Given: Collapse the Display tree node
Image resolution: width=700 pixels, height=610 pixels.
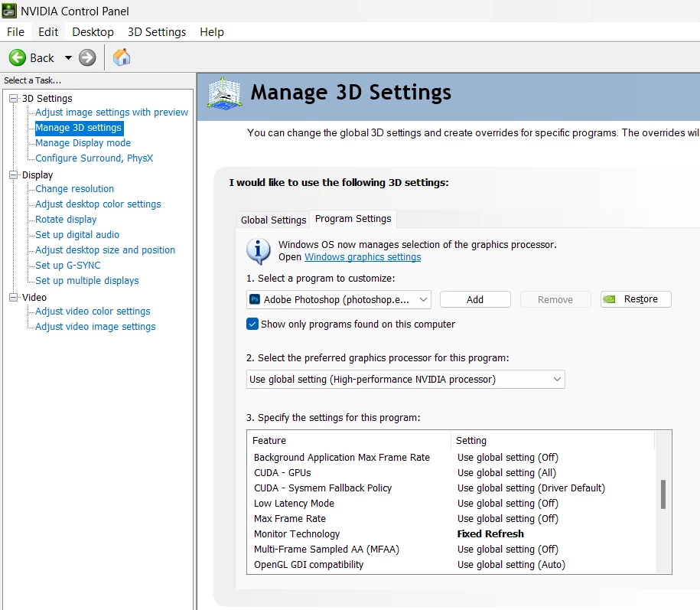Looking at the screenshot, I should click(14, 175).
